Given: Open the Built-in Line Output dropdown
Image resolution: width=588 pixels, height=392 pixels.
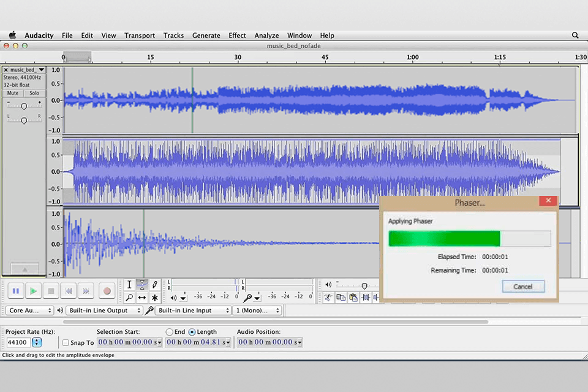Looking at the screenshot, I should point(105,311).
